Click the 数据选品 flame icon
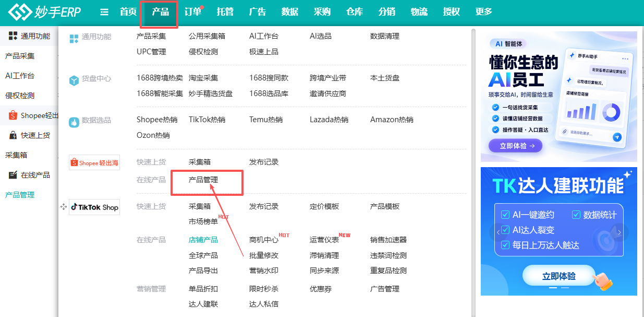Image resolution: width=644 pixels, height=317 pixels. (74, 122)
